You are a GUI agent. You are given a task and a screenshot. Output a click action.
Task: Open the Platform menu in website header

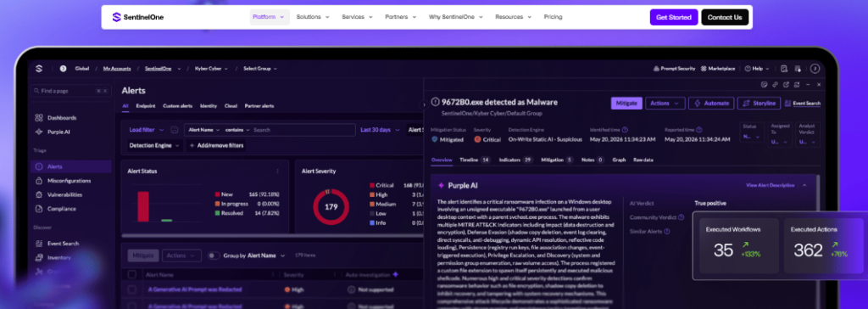(269, 17)
